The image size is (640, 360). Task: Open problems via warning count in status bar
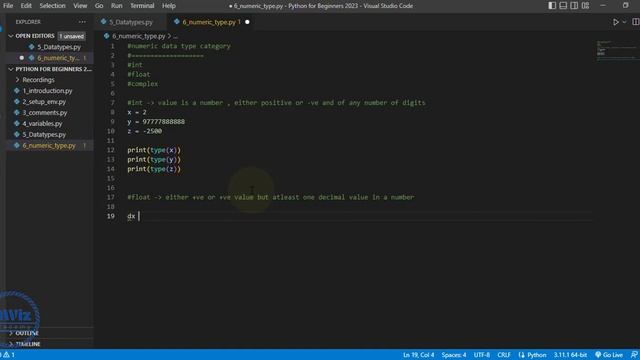(x=9, y=355)
